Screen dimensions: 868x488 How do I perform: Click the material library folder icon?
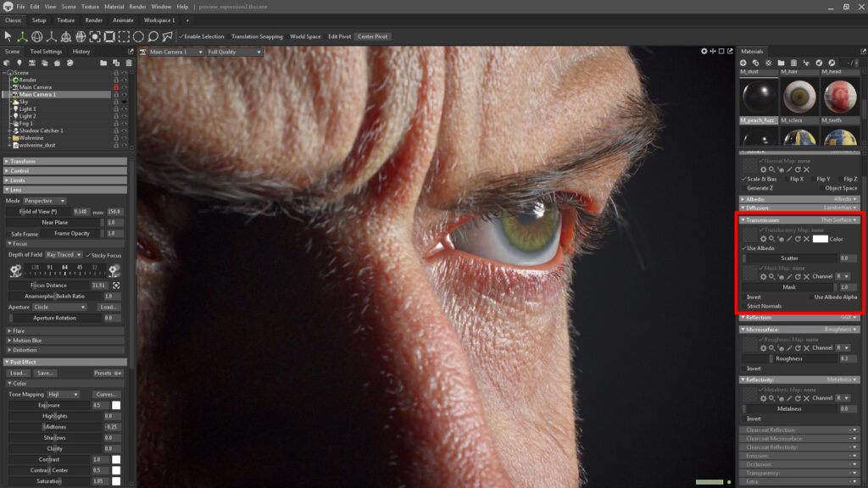tap(781, 62)
